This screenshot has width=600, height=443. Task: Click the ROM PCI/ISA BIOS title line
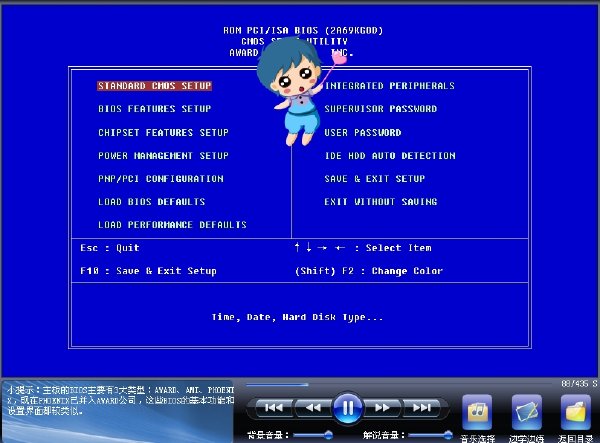pos(303,30)
